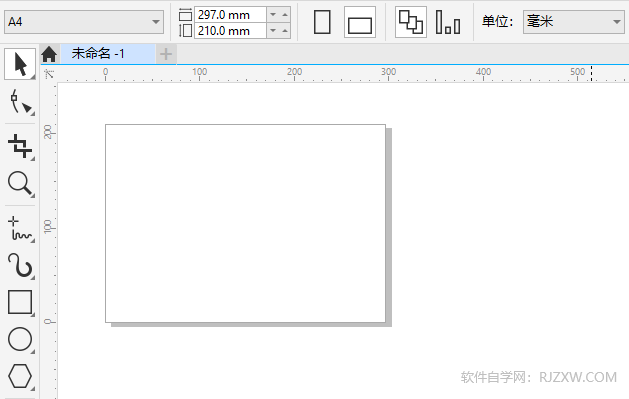Set page to landscape orientation
Image resolution: width=629 pixels, height=399 pixels.
pyautogui.click(x=360, y=22)
